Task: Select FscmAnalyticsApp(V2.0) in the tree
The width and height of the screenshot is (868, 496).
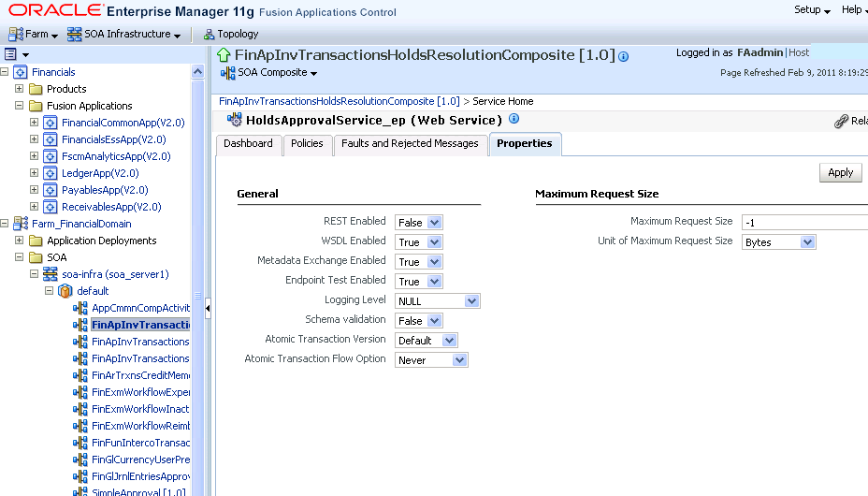Action: 116,156
